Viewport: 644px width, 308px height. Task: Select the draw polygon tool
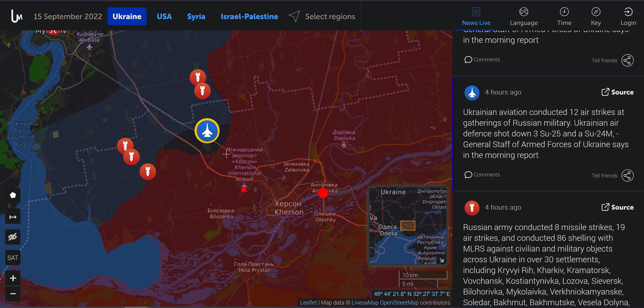13,195
